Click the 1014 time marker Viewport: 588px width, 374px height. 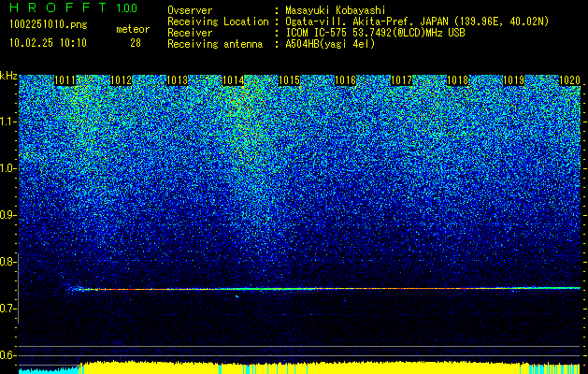(234, 80)
